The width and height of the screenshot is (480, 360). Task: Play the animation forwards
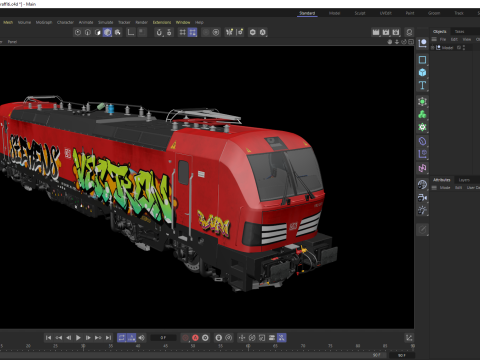pyautogui.click(x=78, y=338)
